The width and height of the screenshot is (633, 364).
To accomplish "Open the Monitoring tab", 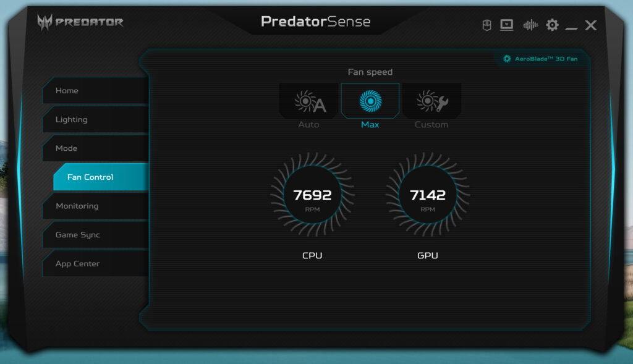I will pos(95,206).
